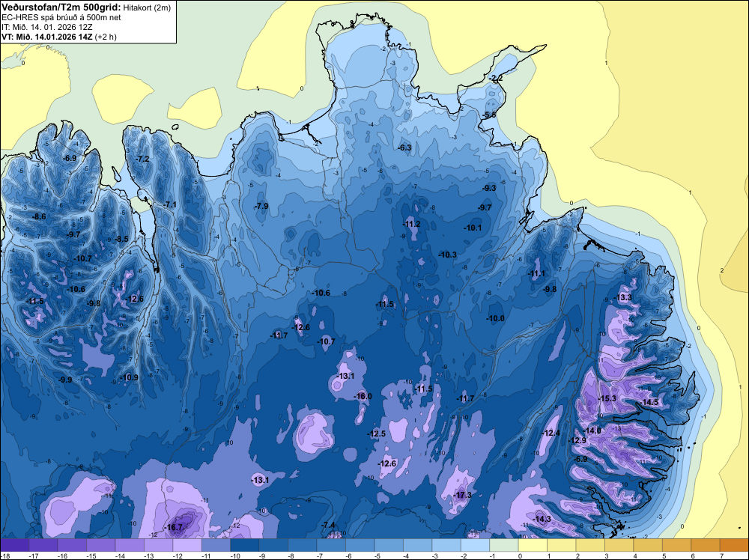Click the -10.0 temperature label
749x560 pixels.
pos(496,319)
